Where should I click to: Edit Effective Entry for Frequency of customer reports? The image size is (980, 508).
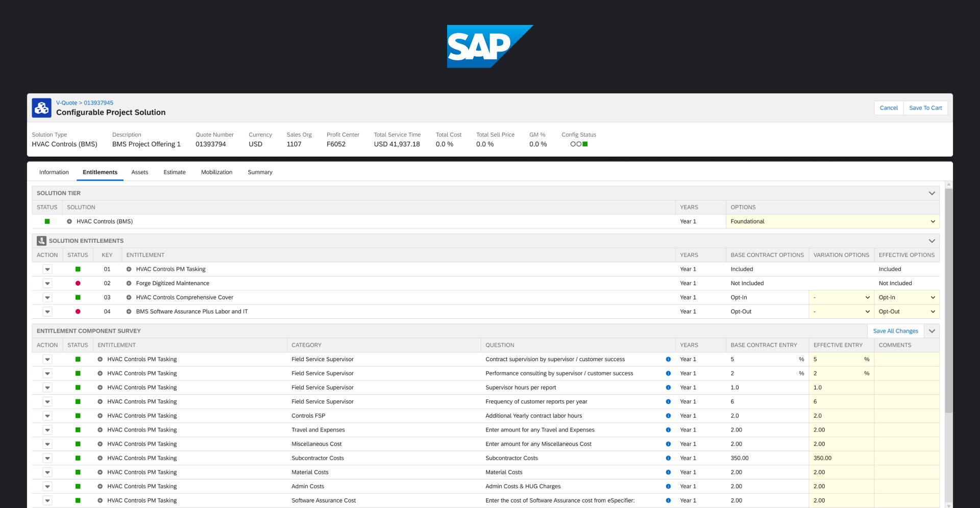pos(841,402)
